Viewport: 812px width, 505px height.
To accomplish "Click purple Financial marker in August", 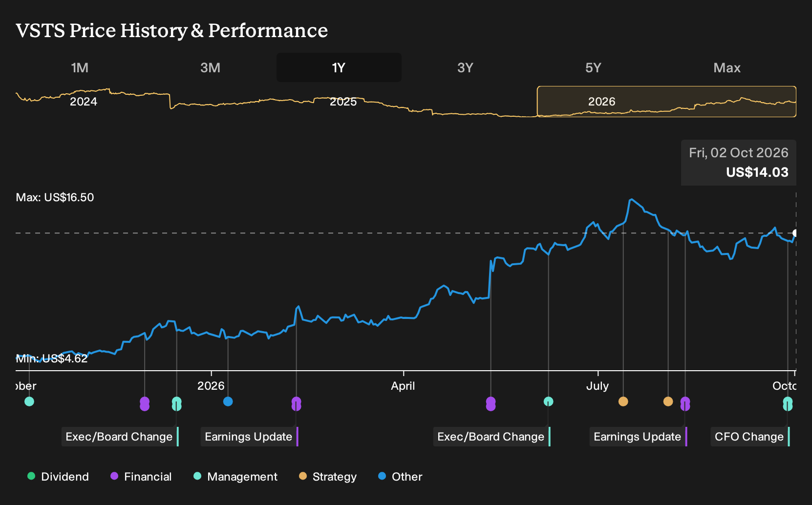I will click(x=685, y=404).
